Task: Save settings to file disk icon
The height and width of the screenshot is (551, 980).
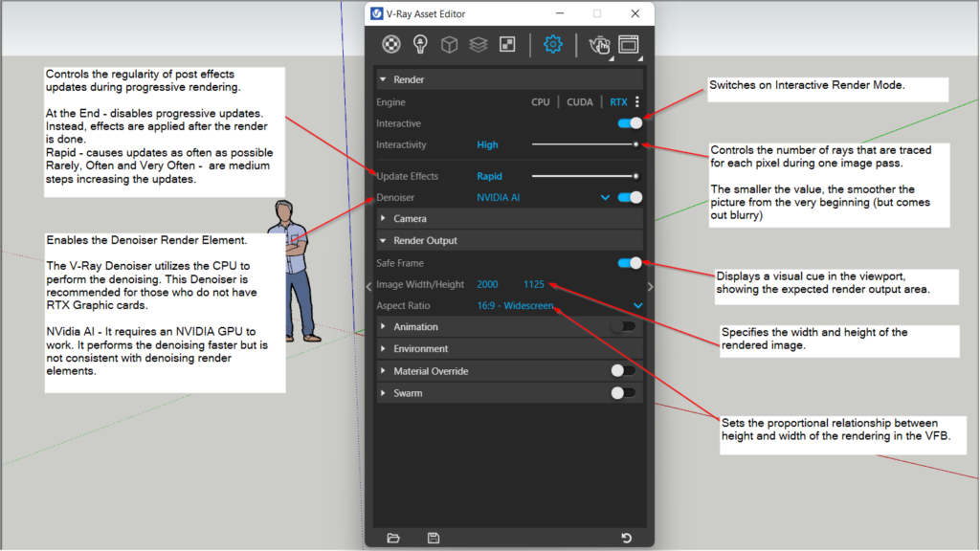Action: click(434, 538)
